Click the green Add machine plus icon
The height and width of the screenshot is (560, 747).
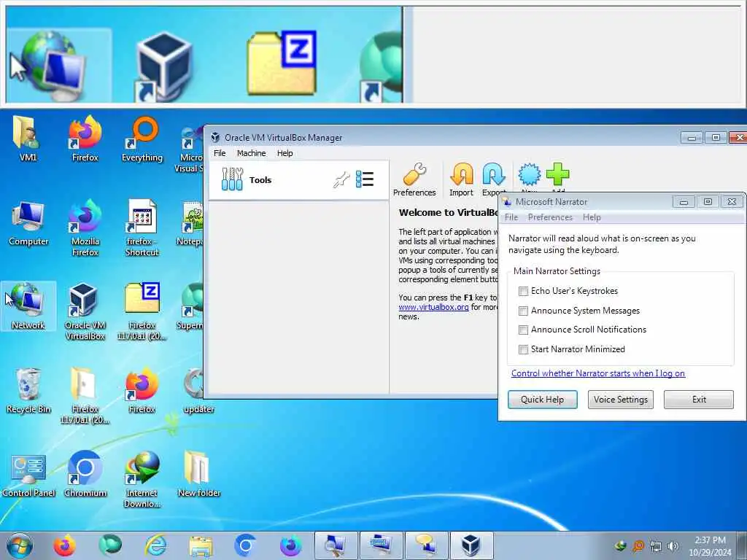[x=557, y=175]
